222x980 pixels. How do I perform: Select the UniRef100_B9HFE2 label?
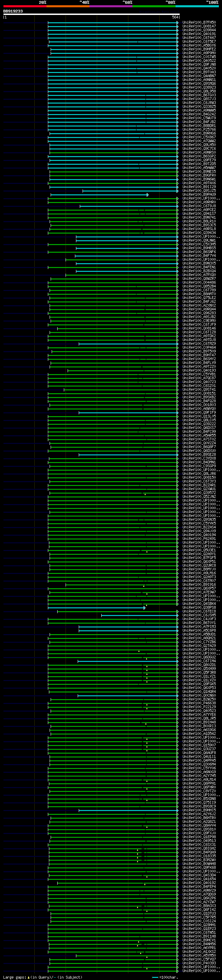199,49
